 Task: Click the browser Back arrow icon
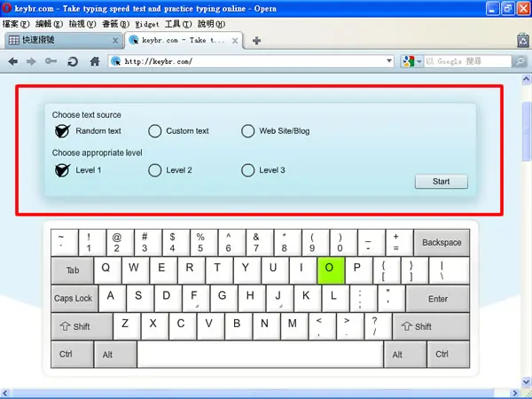[13, 61]
